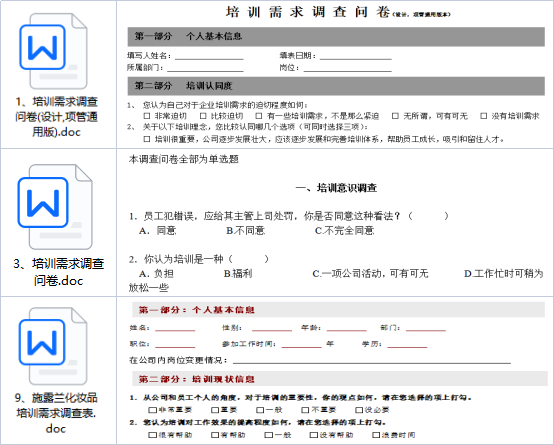Click the 年龄 red underline field
Viewport: 554px width, 445px height.
pos(347,328)
